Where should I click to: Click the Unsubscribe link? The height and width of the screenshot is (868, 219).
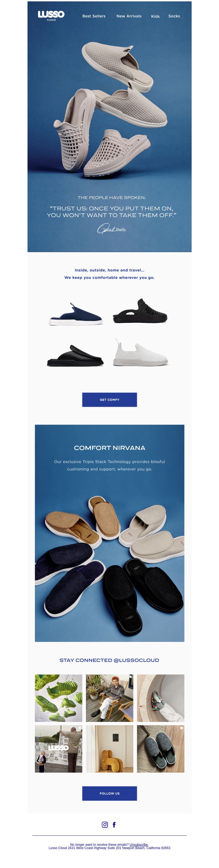[139, 845]
